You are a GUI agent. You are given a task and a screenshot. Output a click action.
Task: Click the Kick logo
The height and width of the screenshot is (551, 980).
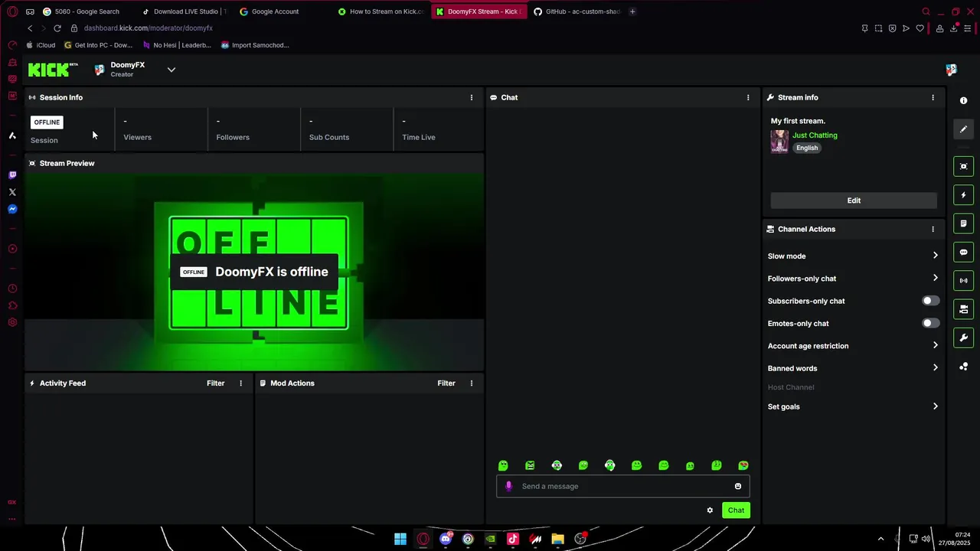pos(53,70)
